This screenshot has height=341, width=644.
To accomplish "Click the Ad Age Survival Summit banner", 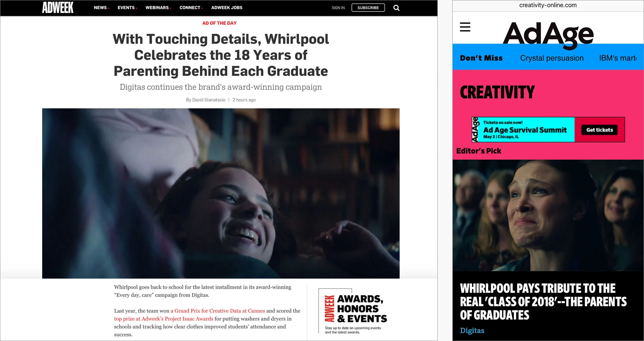I will click(x=548, y=129).
